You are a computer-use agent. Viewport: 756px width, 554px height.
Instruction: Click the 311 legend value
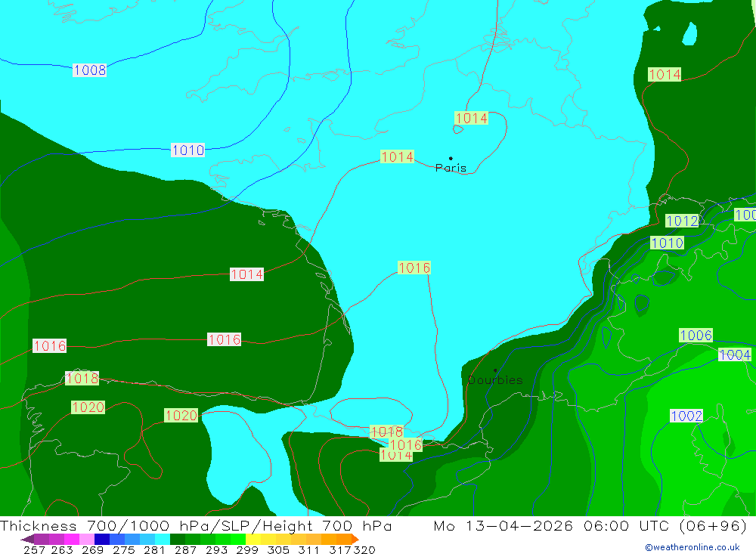[x=308, y=549]
